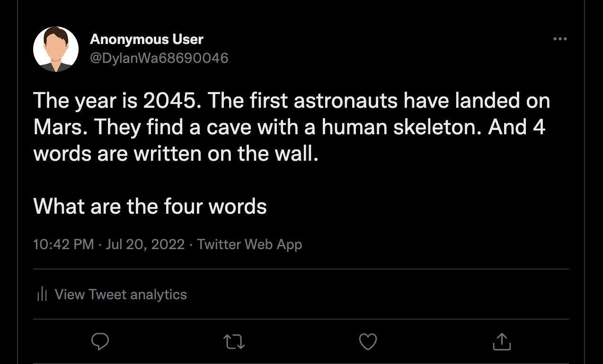Image resolution: width=603 pixels, height=364 pixels.
Task: Open the reply composer for this tweet
Action: pyautogui.click(x=100, y=341)
